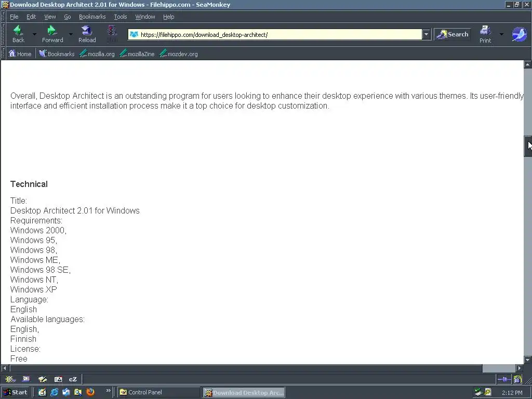The height and width of the screenshot is (399, 532).
Task: Open the Help menu
Action: [169, 17]
